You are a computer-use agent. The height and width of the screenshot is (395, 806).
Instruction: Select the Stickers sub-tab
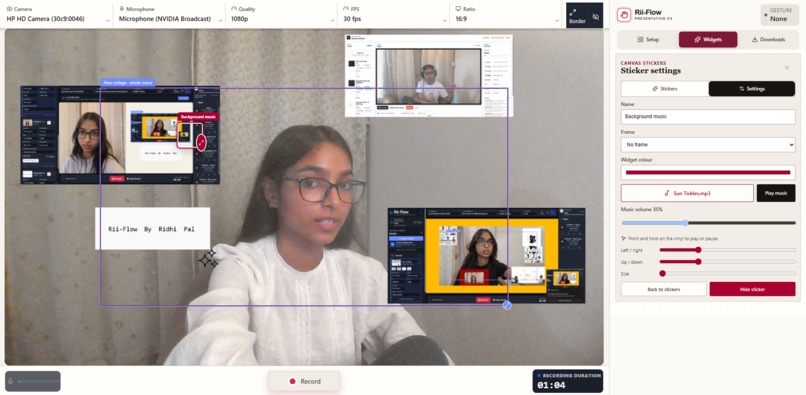tap(665, 88)
